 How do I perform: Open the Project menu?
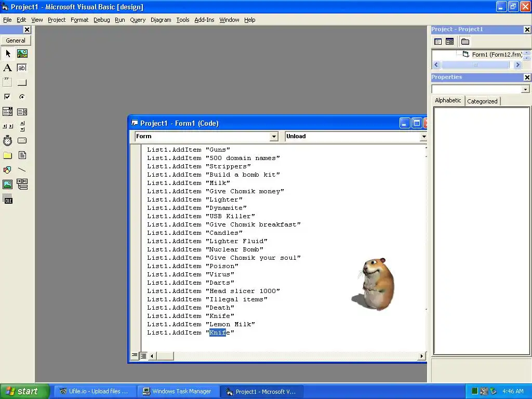57,20
